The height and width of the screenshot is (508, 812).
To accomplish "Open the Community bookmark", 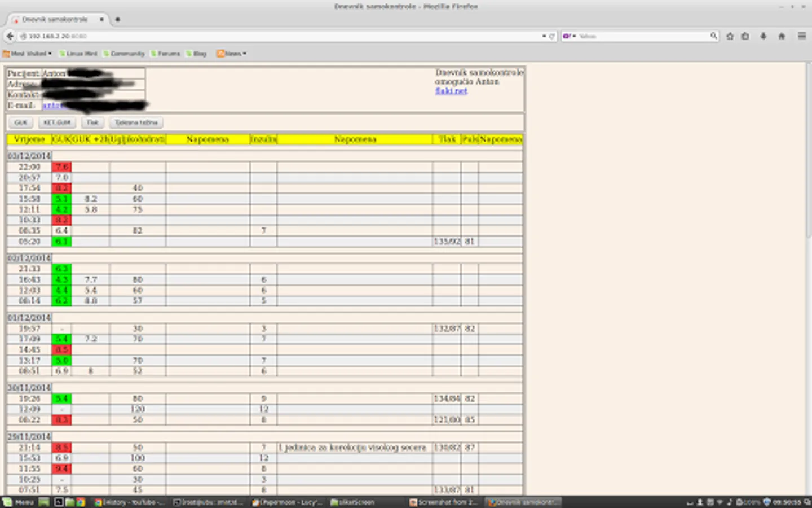I will [124, 54].
